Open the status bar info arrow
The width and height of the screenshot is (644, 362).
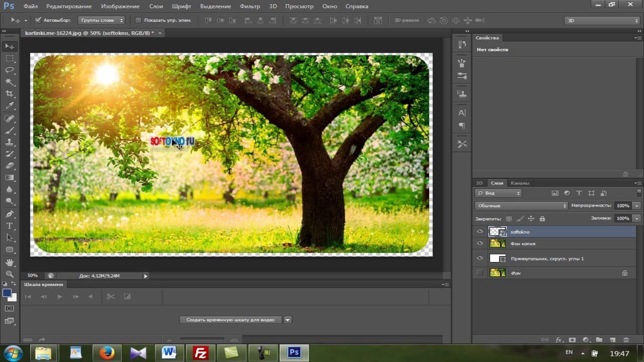(146, 276)
